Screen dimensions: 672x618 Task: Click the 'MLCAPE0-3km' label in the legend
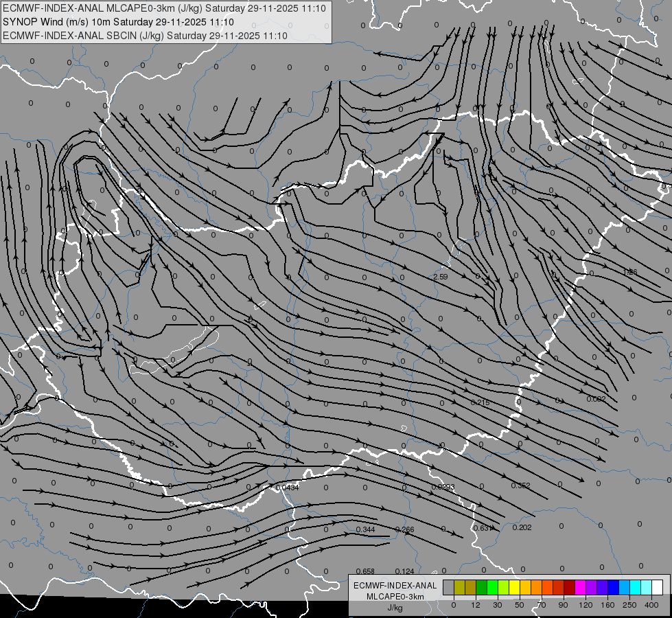(x=395, y=597)
